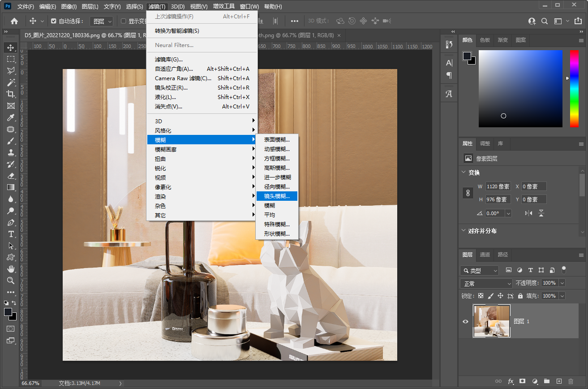
Task: Open the 不透明度 opacity dropdown arrow
Action: click(x=562, y=283)
